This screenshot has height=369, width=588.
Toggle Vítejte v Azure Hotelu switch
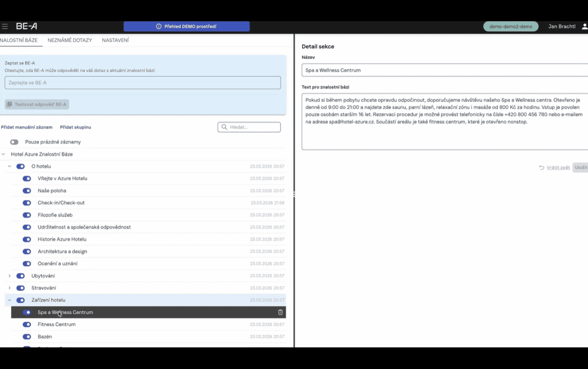pos(27,179)
